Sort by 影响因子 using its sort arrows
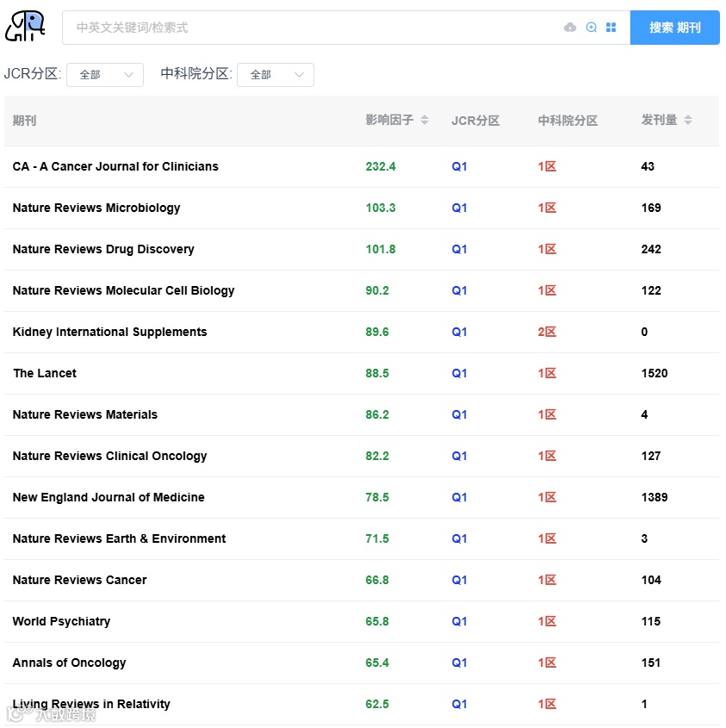The width and height of the screenshot is (726, 728). tap(425, 121)
